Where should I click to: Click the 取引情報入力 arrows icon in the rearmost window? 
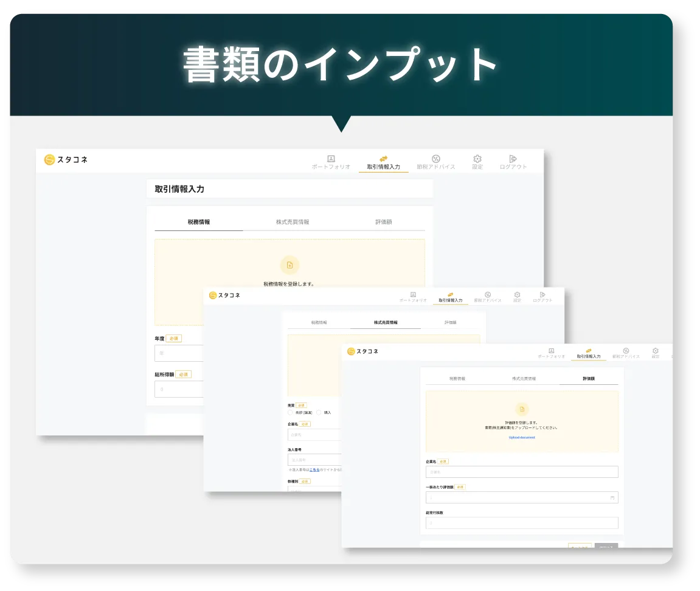[x=383, y=159]
